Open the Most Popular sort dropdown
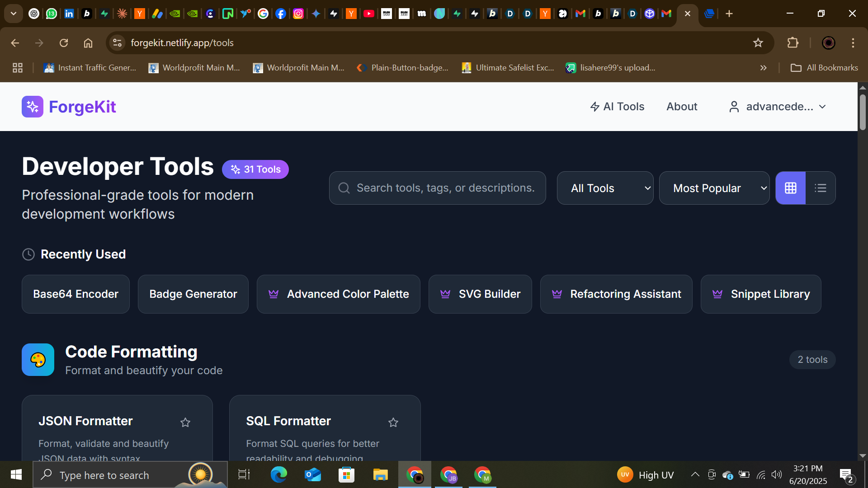Image resolution: width=868 pixels, height=488 pixels. click(x=714, y=188)
